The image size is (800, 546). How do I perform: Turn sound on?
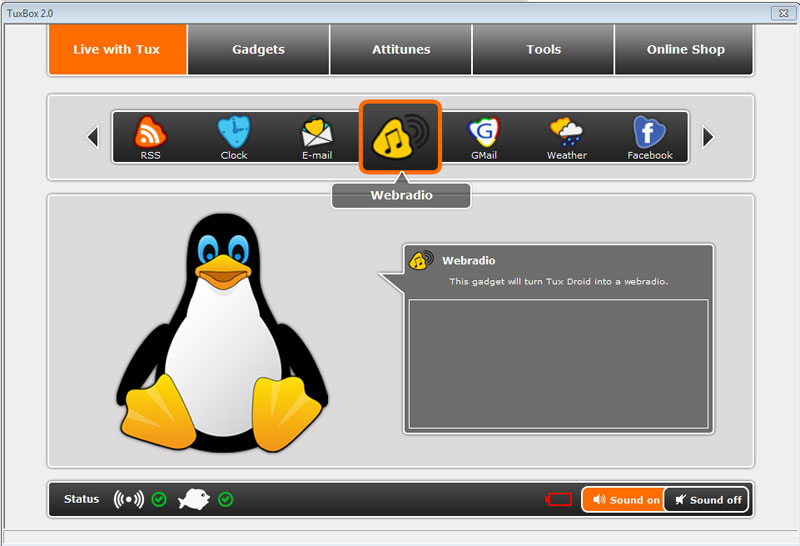tap(624, 499)
